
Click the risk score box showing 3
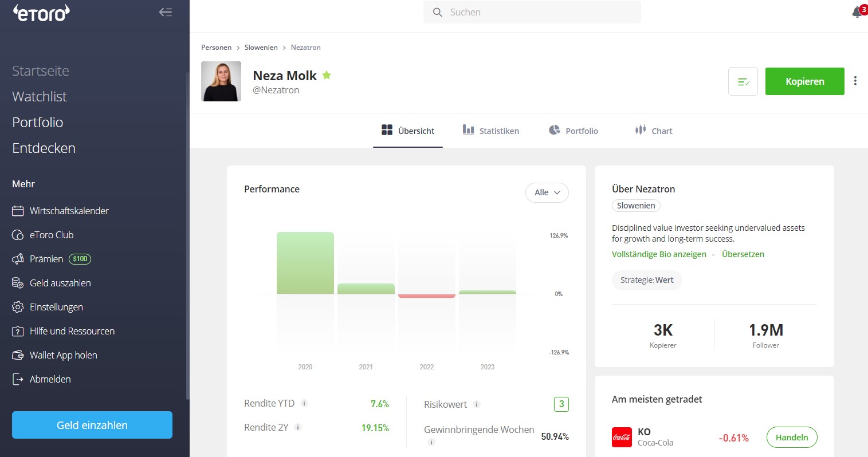point(561,404)
